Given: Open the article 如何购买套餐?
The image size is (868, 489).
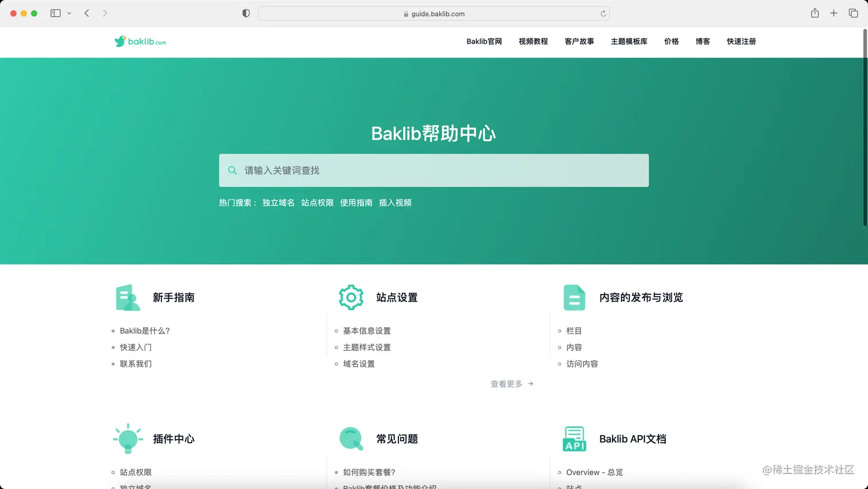Looking at the screenshot, I should pyautogui.click(x=369, y=472).
